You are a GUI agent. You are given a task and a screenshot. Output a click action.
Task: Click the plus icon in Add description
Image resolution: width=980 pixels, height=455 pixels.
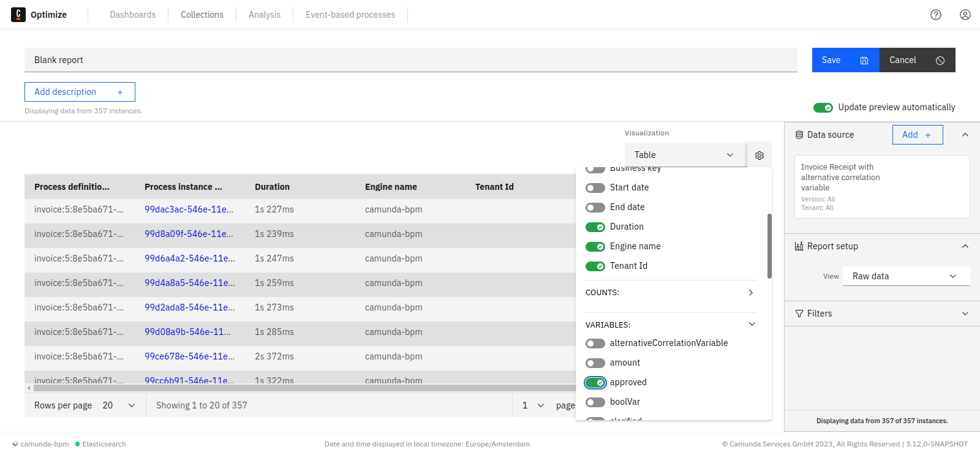point(120,92)
